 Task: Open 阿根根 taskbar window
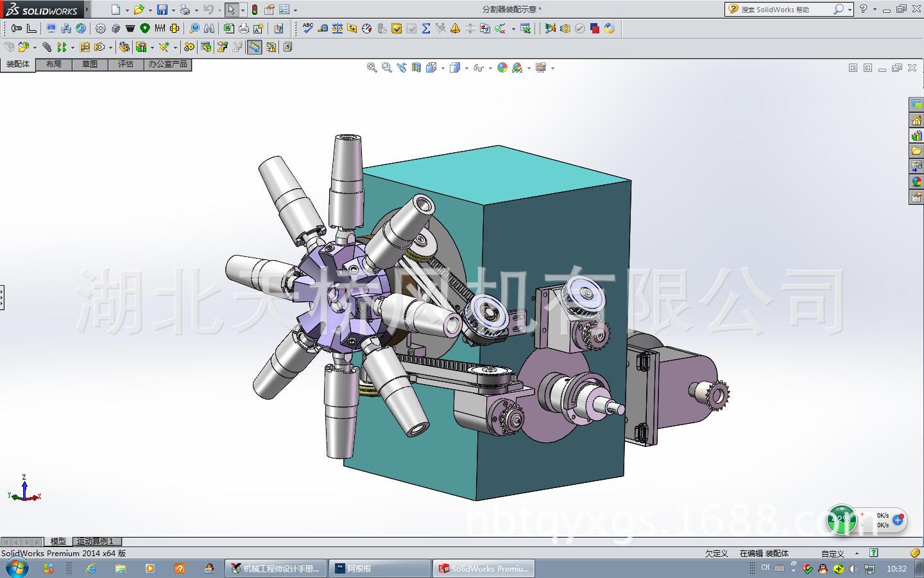[380, 568]
